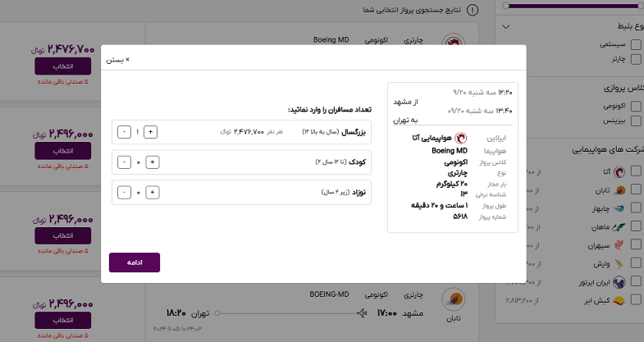Increase child (کودک) passenger count
Viewport: 644px width, 342px height.
[x=153, y=162]
